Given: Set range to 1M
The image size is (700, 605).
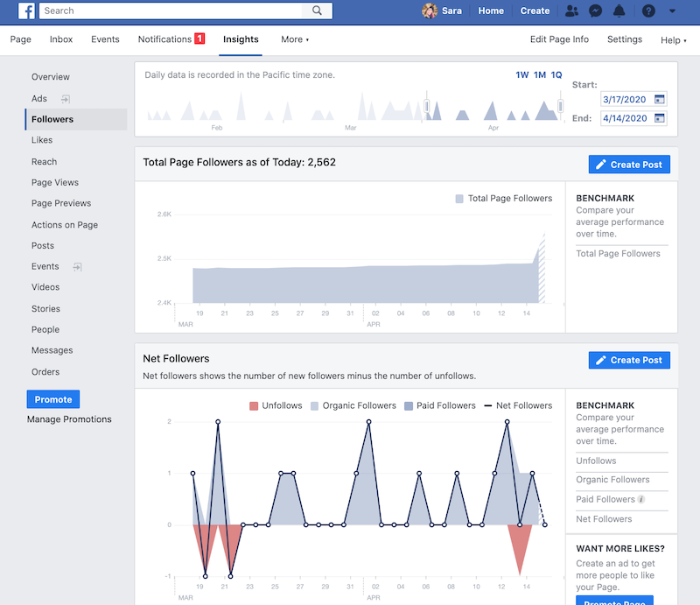Looking at the screenshot, I should point(540,75).
